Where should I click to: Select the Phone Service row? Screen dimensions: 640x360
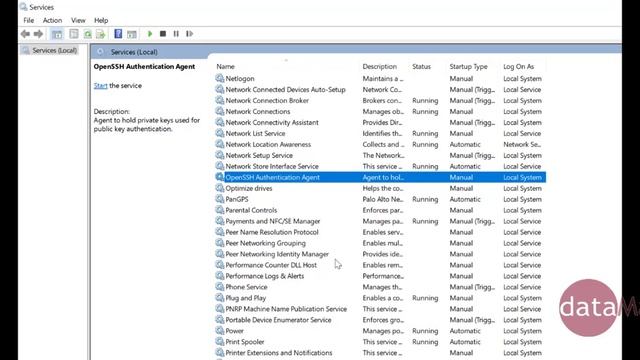[x=380, y=287]
